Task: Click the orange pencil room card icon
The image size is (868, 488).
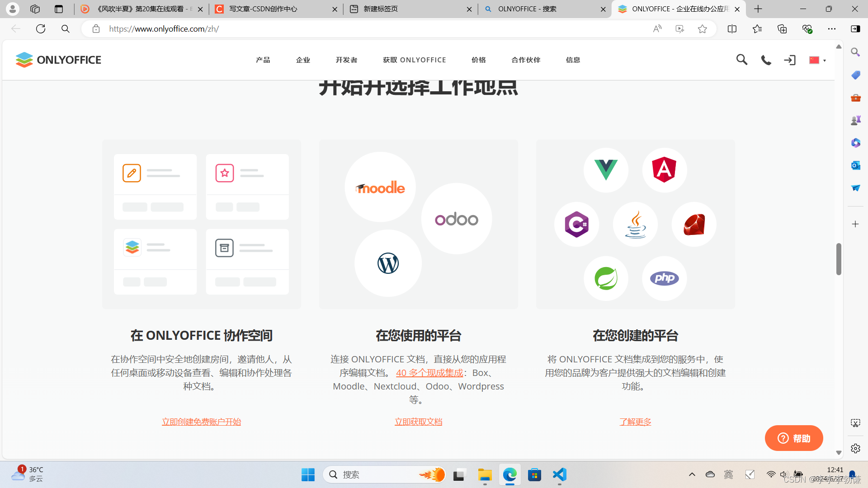Action: point(132,173)
